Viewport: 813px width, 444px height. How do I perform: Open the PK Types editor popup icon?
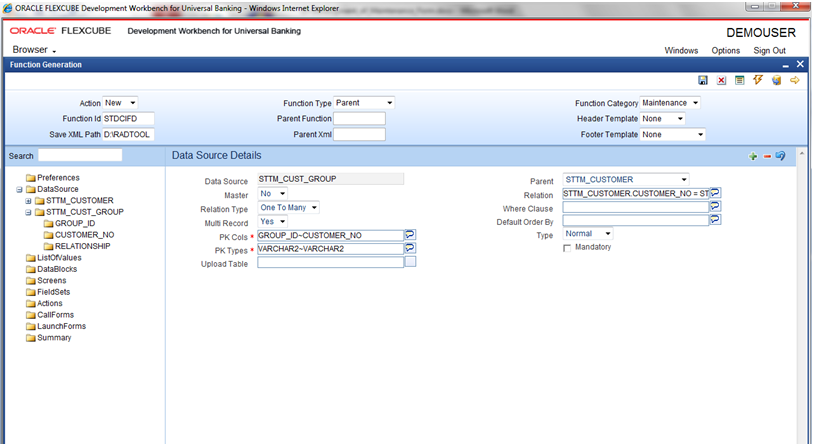click(x=410, y=248)
